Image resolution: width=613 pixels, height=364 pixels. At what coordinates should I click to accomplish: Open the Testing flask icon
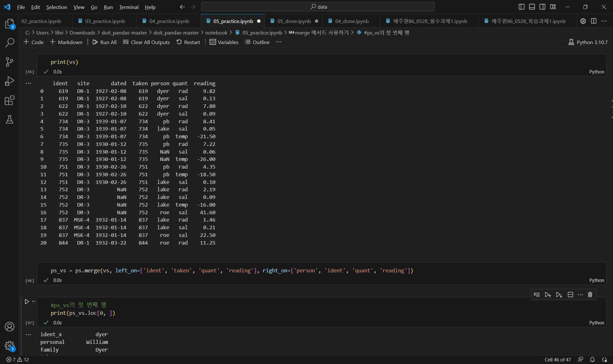pos(10,119)
